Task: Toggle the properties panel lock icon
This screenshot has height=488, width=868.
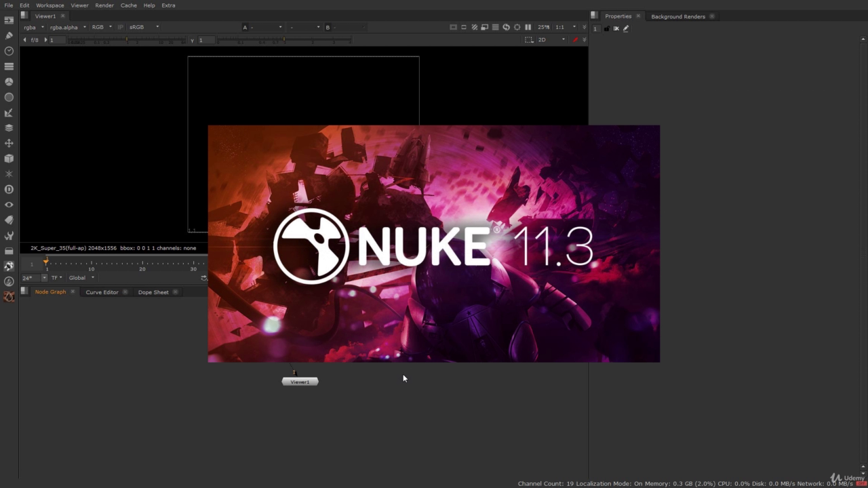Action: 606,28
